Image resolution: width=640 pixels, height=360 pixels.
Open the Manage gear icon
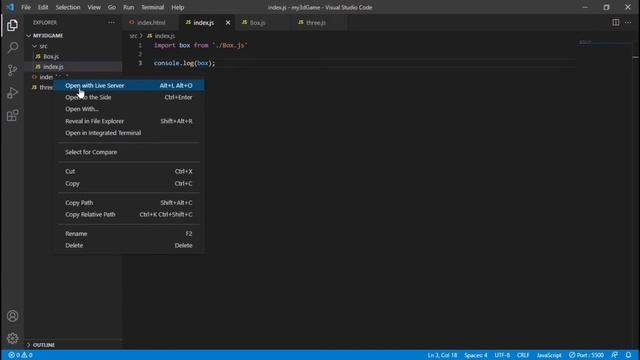(12, 338)
